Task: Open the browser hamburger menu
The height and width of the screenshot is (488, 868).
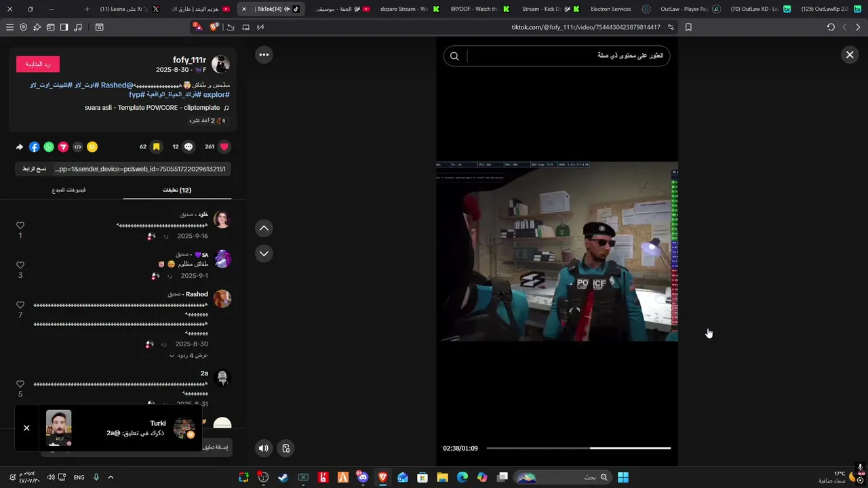Action: (9, 27)
